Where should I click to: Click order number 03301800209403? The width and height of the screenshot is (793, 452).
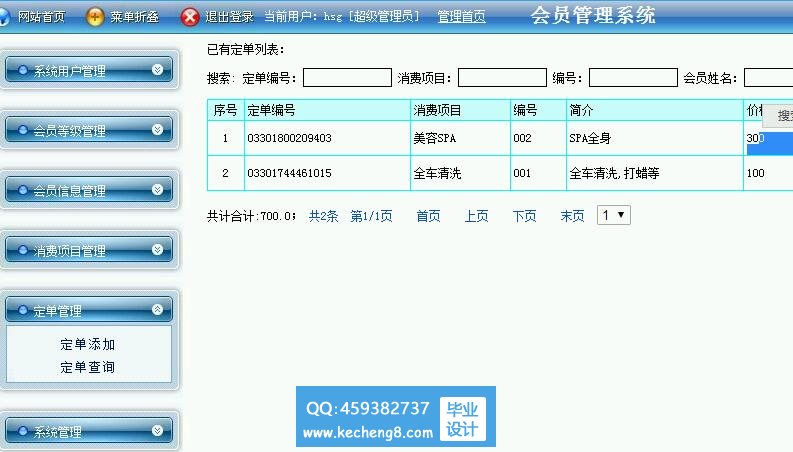(289, 138)
